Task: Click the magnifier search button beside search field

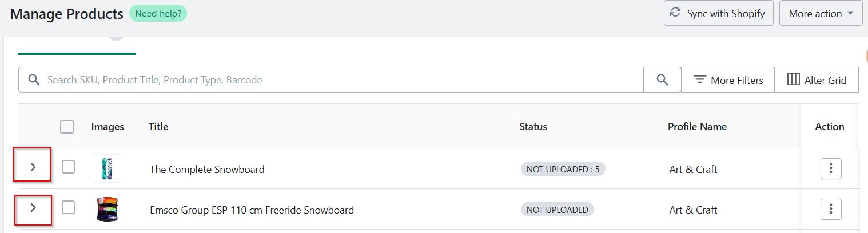Action: (x=662, y=80)
